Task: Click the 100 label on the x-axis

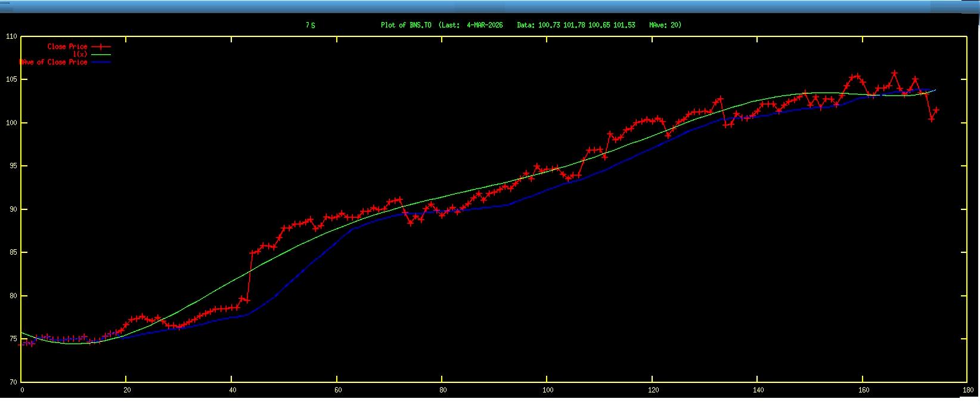Action: pos(547,390)
